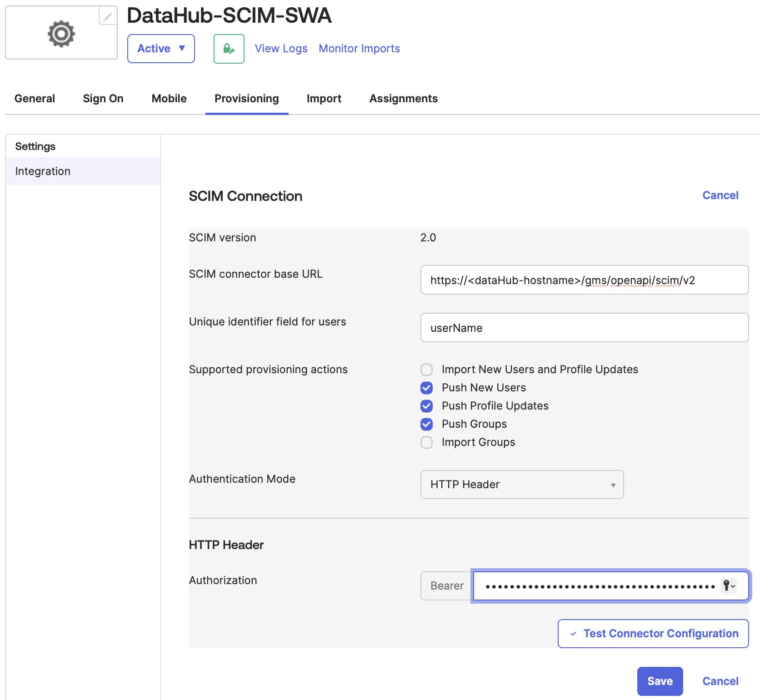760x700 pixels.
Task: Open the View Logs link
Action: click(281, 49)
